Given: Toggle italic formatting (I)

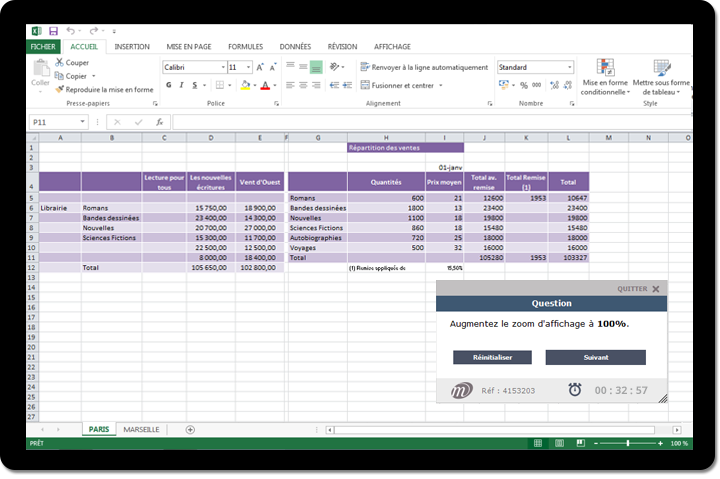Looking at the screenshot, I should point(181,85).
